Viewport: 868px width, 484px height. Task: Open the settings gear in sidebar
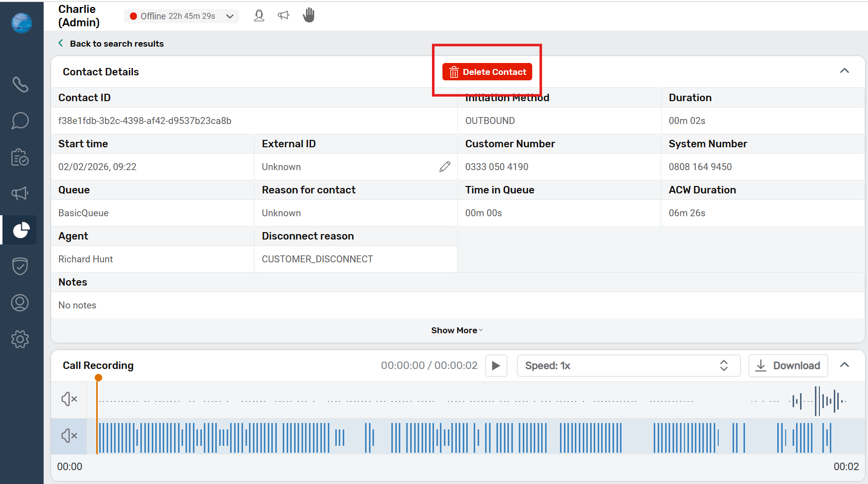click(x=20, y=339)
